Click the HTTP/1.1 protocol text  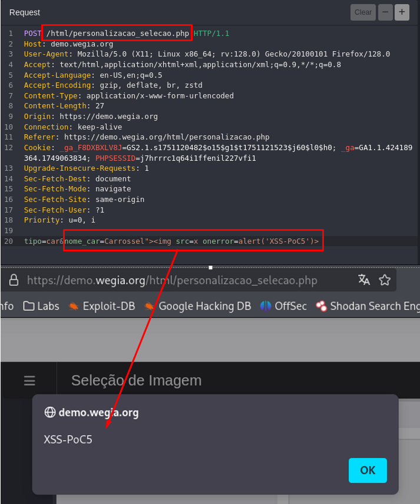coord(211,34)
